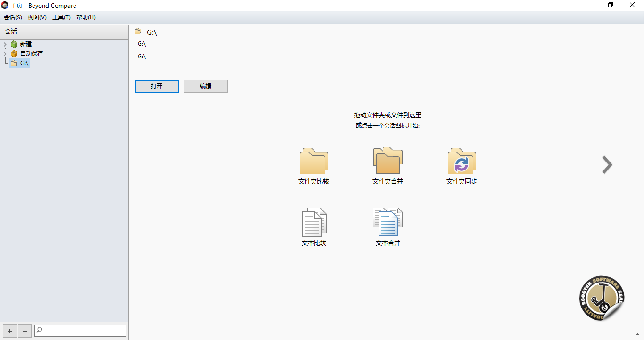The height and width of the screenshot is (340, 644).
Task: Click the green 新建 box icon in sessions tree
Action: [14, 44]
